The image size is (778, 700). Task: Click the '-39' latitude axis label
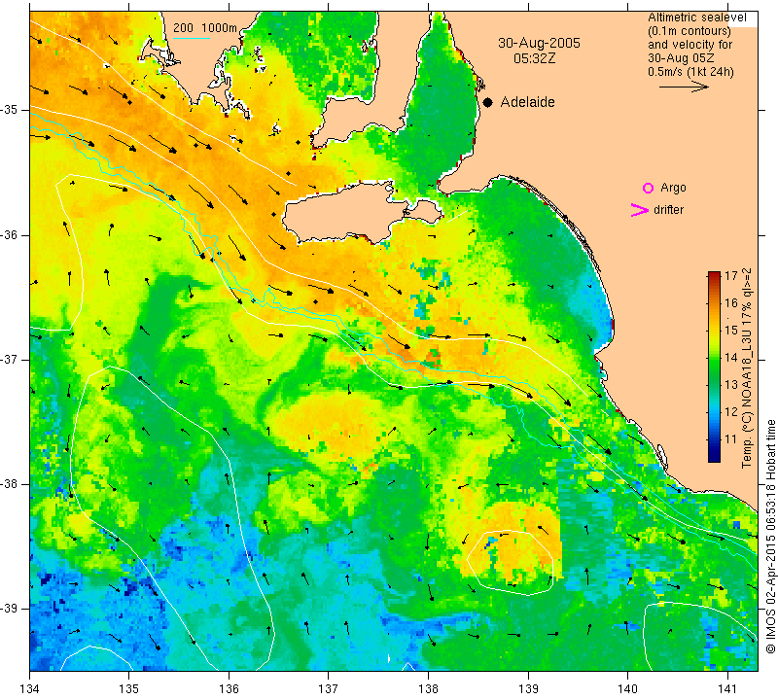11,609
